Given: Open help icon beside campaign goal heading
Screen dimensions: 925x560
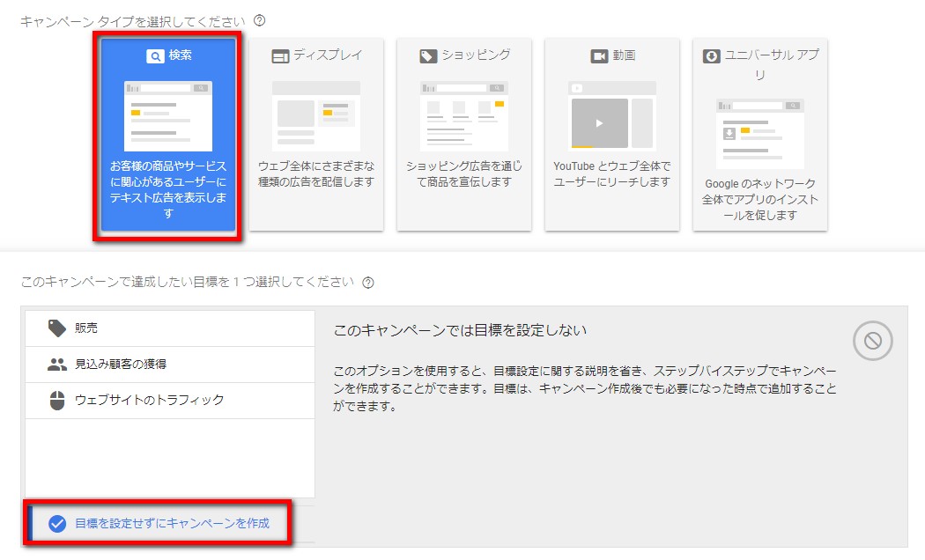Looking at the screenshot, I should click(368, 283).
